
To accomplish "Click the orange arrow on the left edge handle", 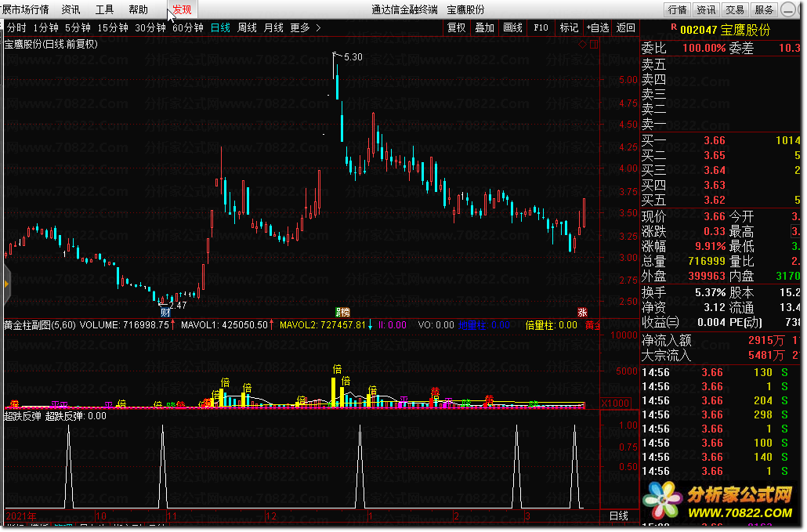I will 7,284.
